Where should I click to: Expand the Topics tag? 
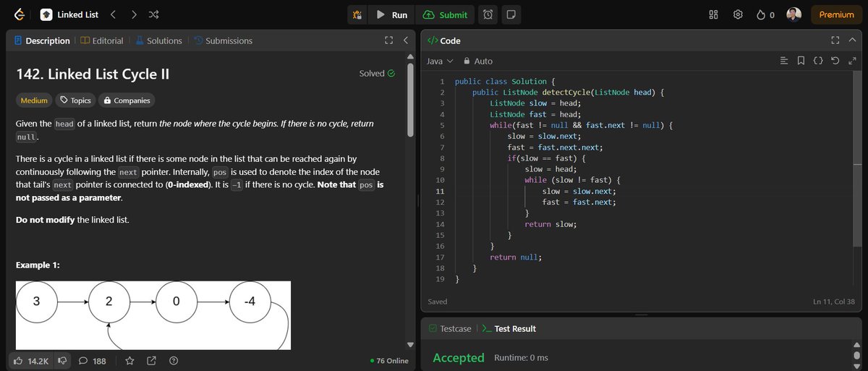(x=75, y=101)
